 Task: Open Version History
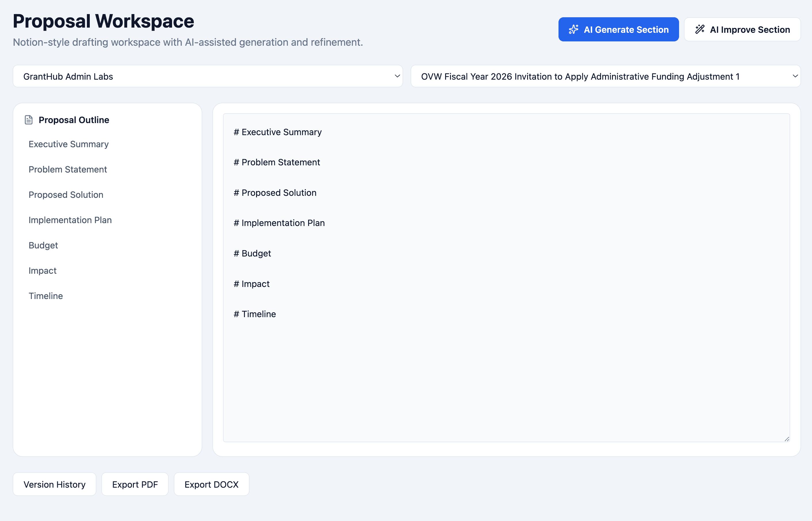pos(54,484)
